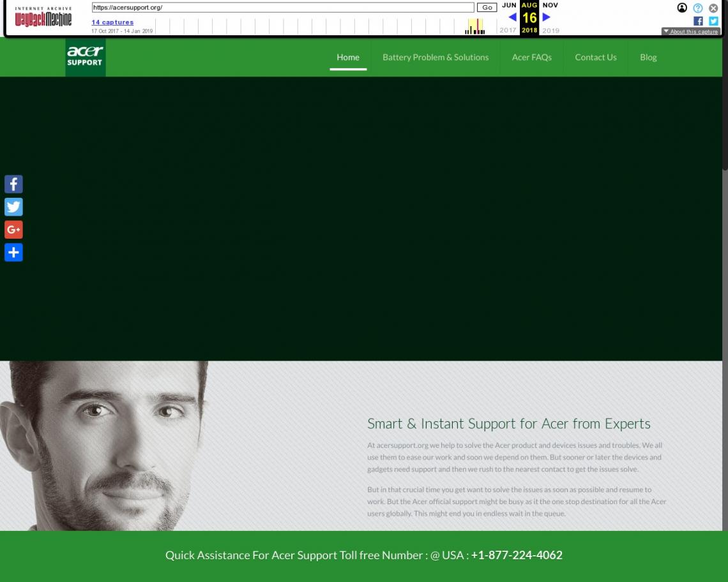Open the 14 captures link
Screen dimensions: 728x582
click(112, 22)
